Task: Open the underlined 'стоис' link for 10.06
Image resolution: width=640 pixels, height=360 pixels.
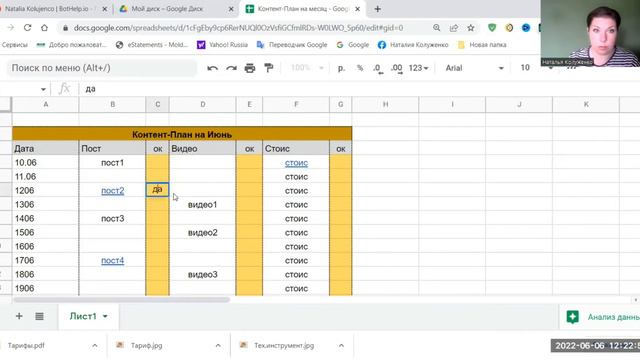Action: click(296, 163)
